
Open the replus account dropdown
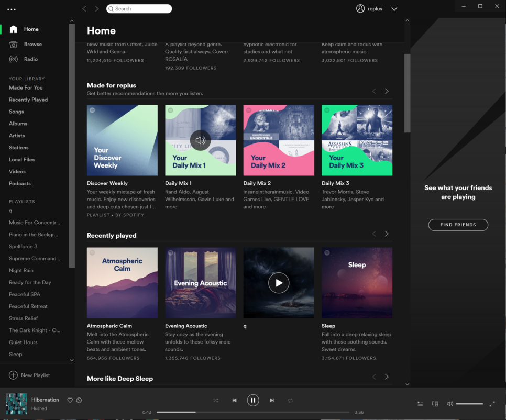click(394, 9)
